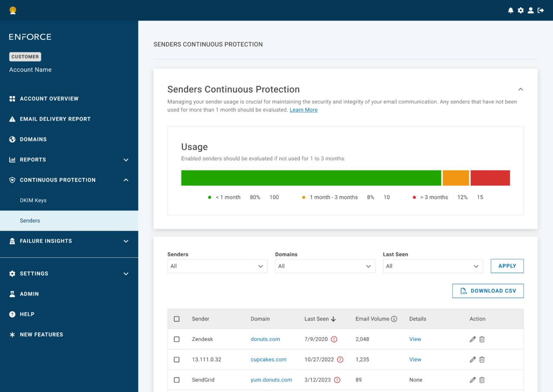
Task: Check the Zendesk row checkbox
Action: point(177,339)
